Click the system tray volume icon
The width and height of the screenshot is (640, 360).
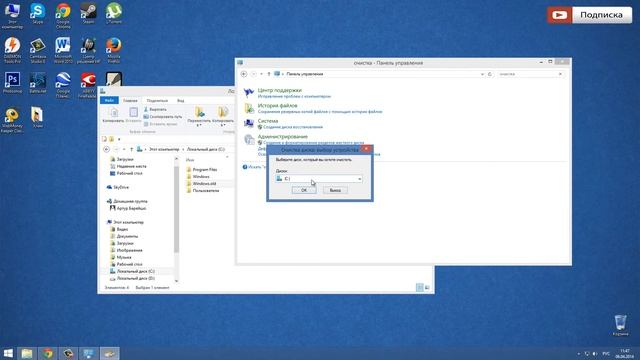595,353
